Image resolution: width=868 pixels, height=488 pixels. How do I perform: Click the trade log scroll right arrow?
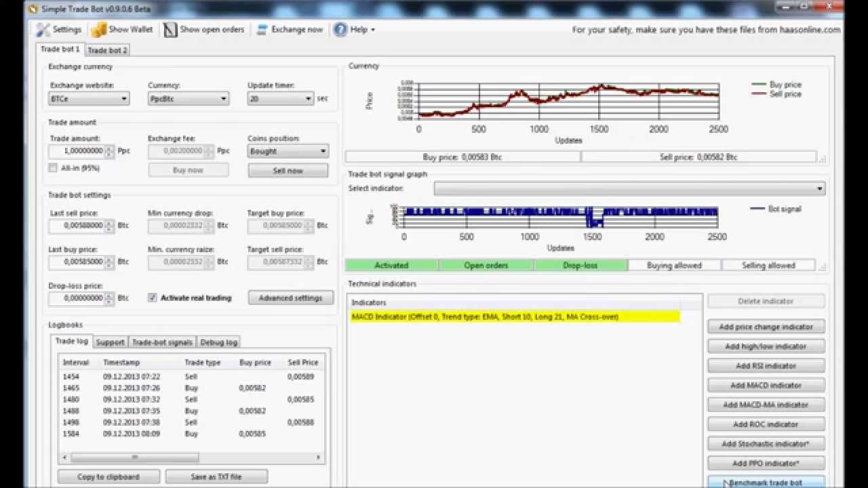coord(319,457)
